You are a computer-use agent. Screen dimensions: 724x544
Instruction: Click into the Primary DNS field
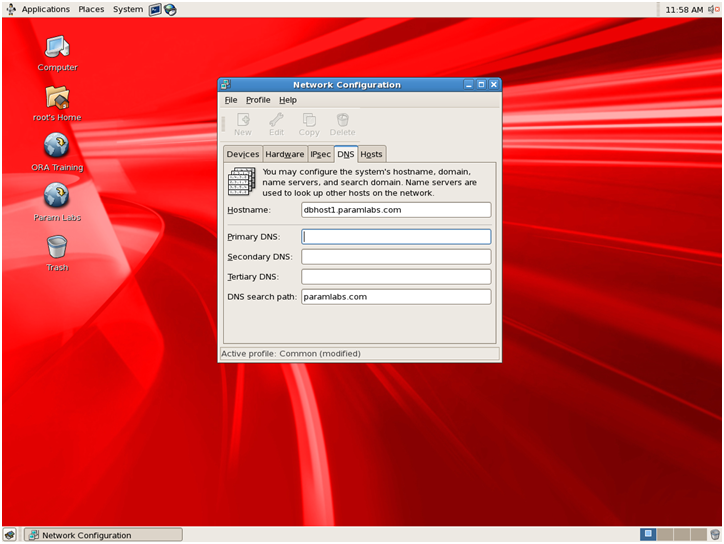[396, 236]
